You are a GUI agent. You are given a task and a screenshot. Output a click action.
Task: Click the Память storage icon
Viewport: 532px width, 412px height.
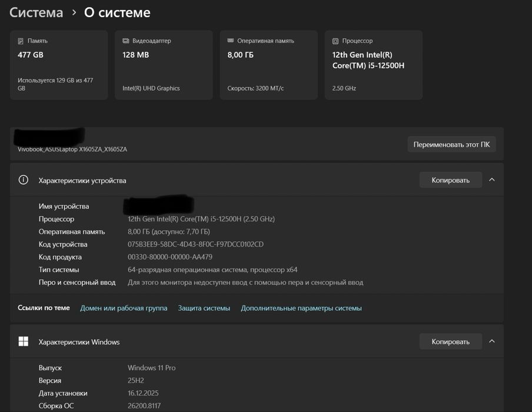[x=21, y=41]
